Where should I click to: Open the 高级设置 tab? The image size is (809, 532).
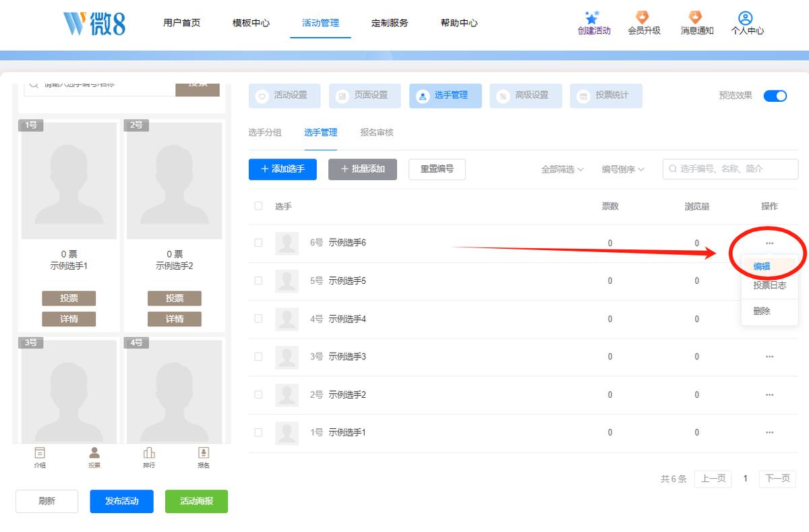point(526,96)
